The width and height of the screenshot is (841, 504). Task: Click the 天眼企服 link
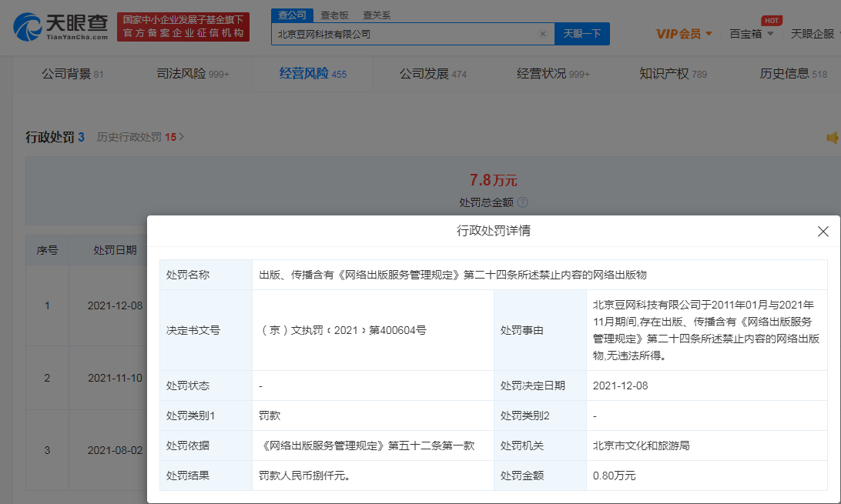(813, 34)
